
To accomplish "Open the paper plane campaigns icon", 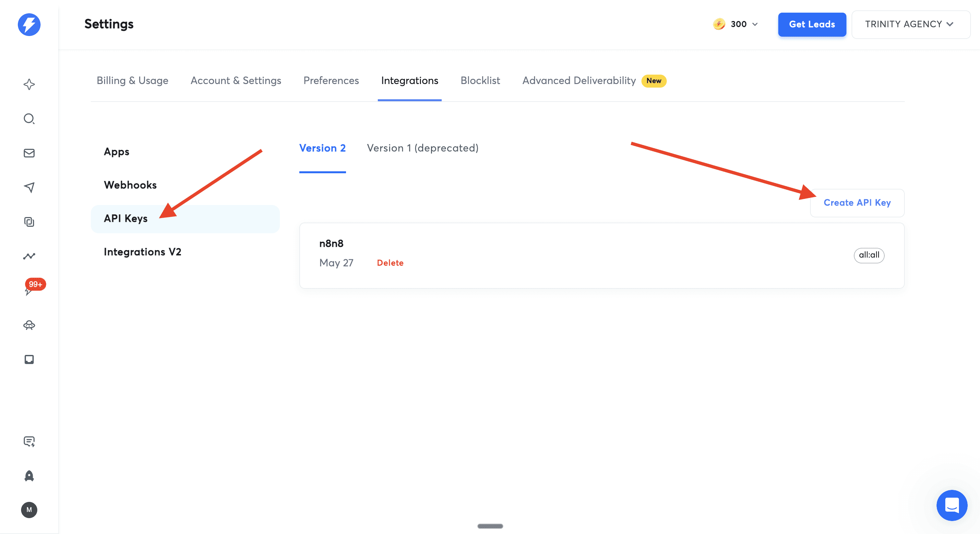I will click(x=29, y=187).
